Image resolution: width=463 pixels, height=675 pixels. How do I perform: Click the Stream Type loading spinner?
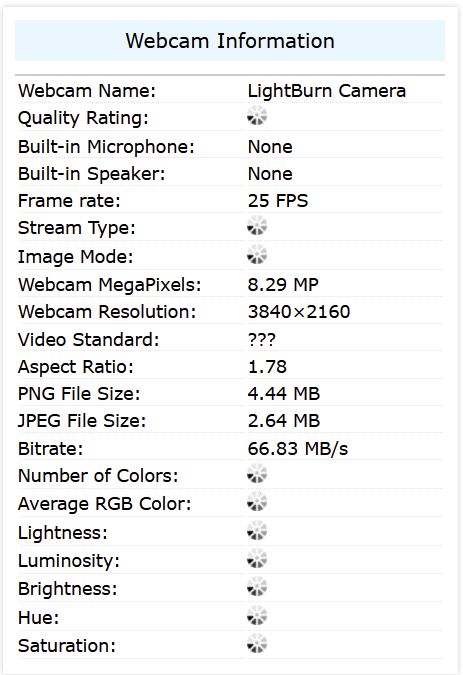[x=257, y=226]
